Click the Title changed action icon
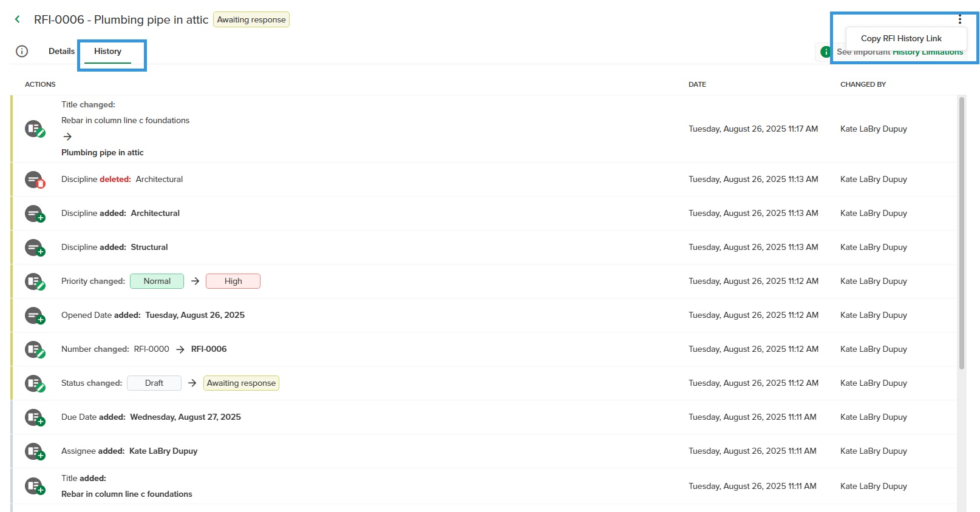Image resolution: width=980 pixels, height=512 pixels. point(35,129)
